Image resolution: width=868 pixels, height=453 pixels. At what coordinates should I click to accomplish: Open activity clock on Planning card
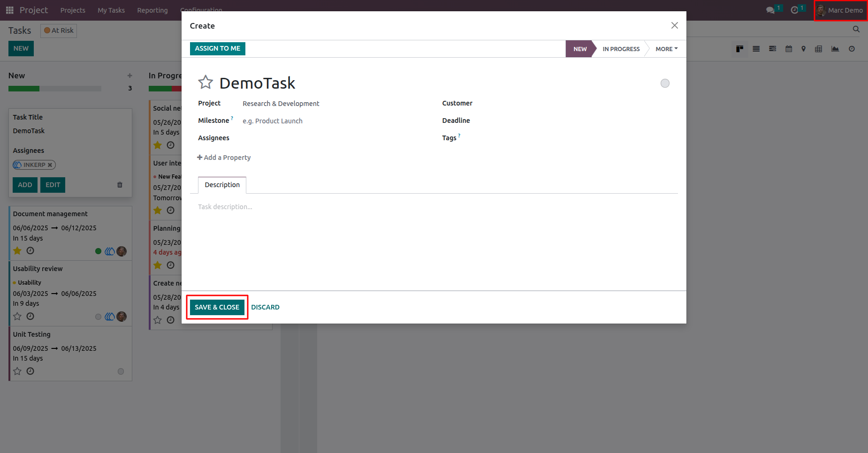click(x=170, y=265)
